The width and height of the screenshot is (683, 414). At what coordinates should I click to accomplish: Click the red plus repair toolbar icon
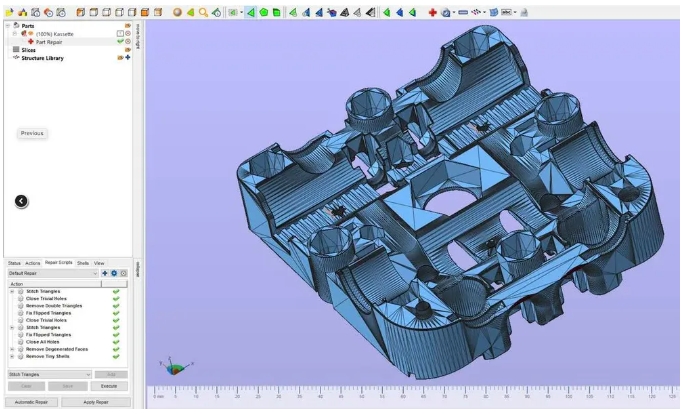point(432,12)
